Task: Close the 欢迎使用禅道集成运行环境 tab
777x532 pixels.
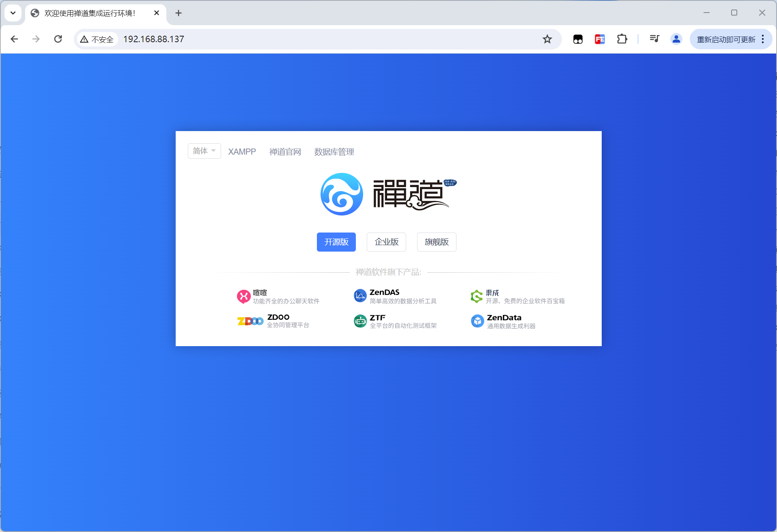Action: point(157,13)
